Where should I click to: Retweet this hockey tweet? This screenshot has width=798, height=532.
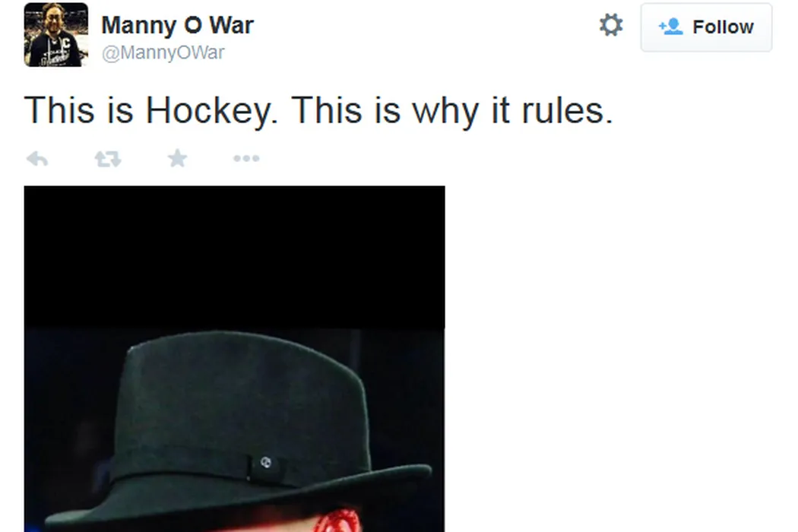pyautogui.click(x=107, y=158)
